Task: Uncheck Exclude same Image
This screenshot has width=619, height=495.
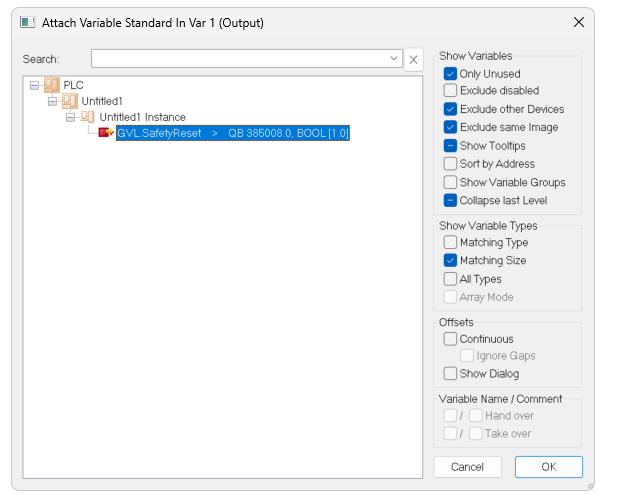Action: tap(450, 127)
